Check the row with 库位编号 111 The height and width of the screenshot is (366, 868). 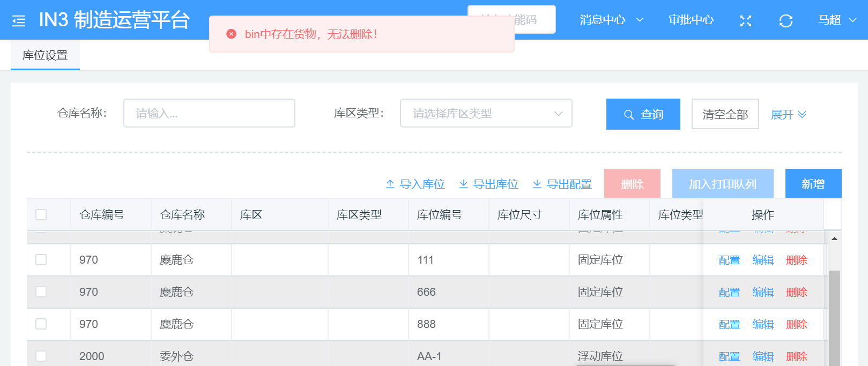[x=41, y=260]
